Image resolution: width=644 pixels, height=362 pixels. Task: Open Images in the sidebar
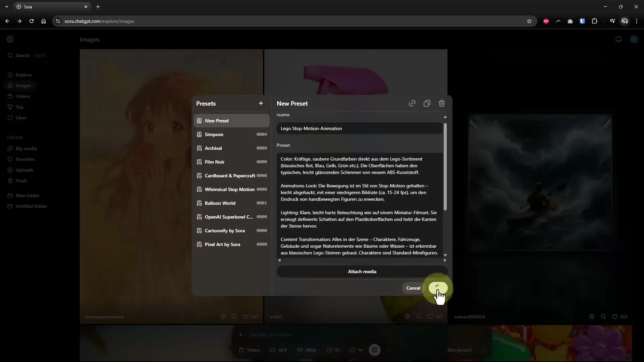pyautogui.click(x=20, y=85)
